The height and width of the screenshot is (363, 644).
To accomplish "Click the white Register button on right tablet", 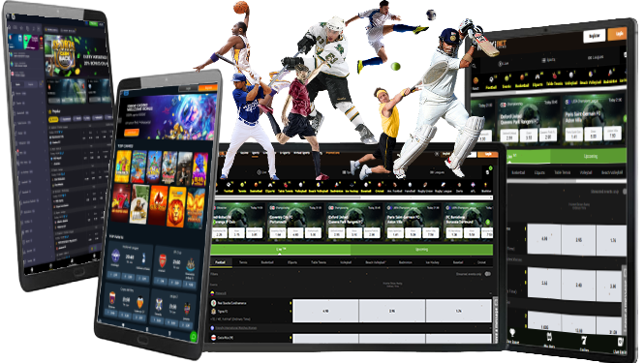I will (595, 36).
